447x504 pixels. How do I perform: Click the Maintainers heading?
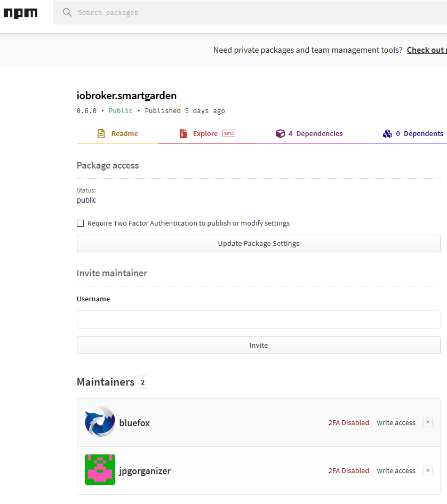pos(106,382)
